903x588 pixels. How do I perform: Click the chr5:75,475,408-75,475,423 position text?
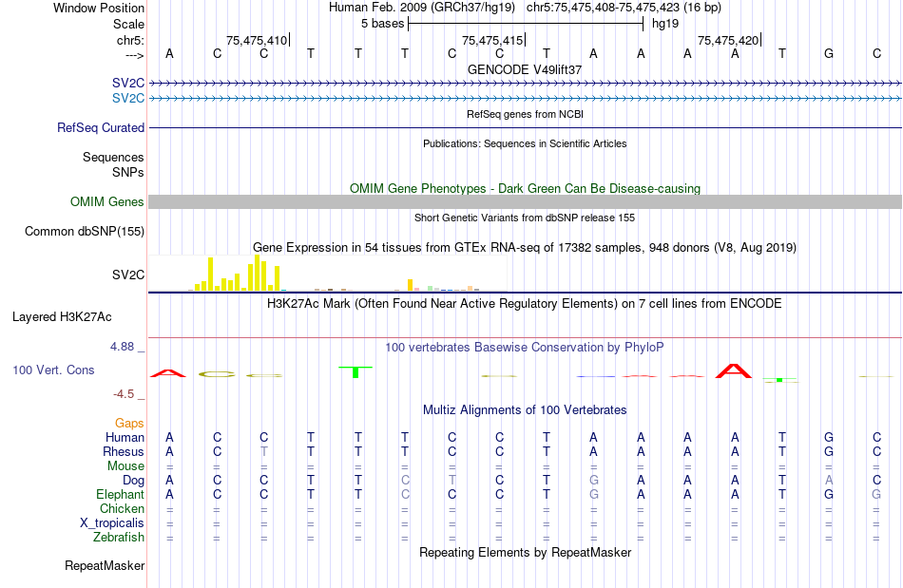click(x=624, y=8)
